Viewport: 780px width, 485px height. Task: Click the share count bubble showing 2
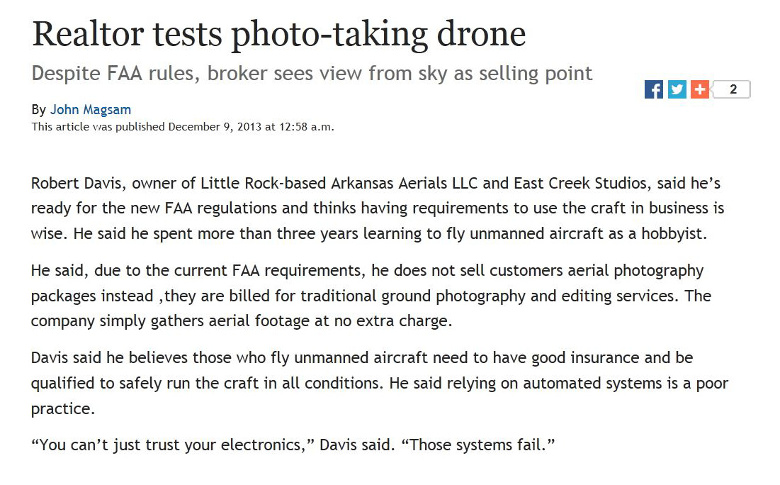tap(731, 90)
